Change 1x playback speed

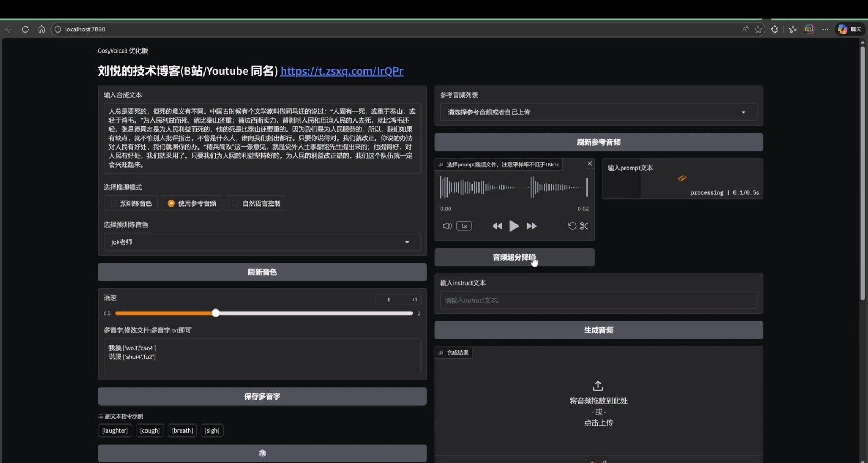464,226
